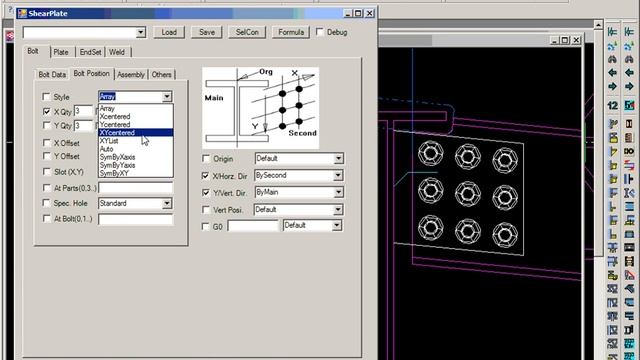Choose Auto from the Style list
The width and height of the screenshot is (640, 360).
coord(136,149)
